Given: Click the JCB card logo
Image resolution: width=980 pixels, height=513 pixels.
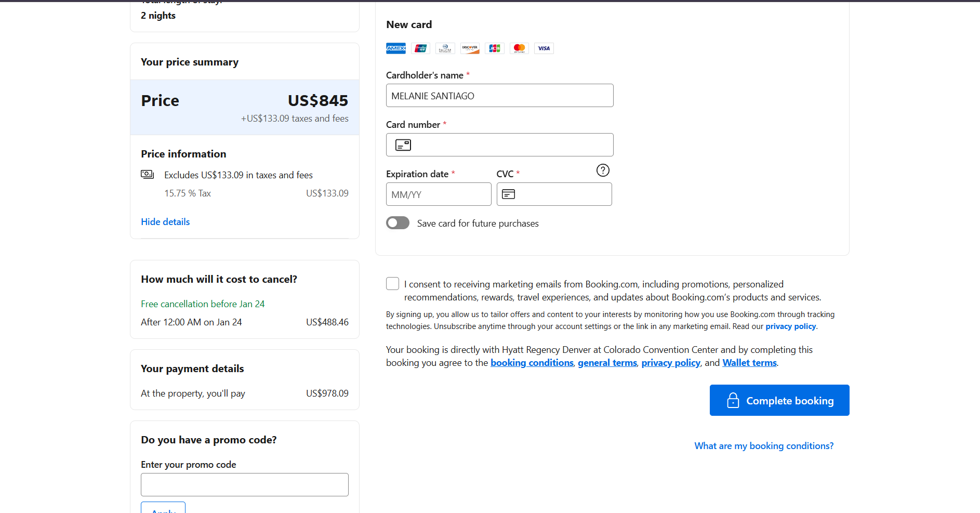Looking at the screenshot, I should 494,48.
